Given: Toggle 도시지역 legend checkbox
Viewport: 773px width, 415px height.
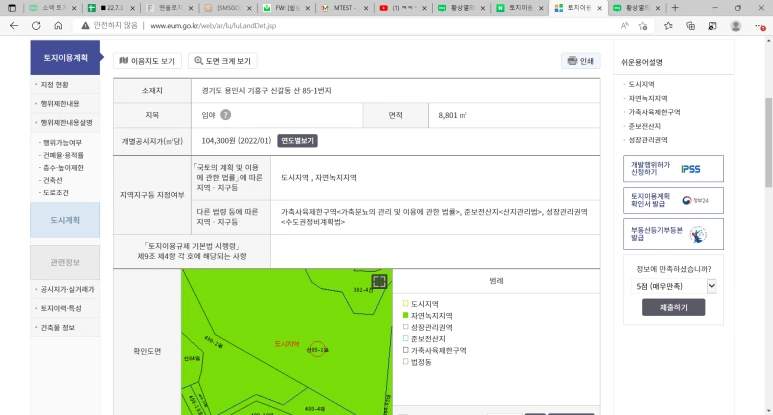Looking at the screenshot, I should [406, 304].
